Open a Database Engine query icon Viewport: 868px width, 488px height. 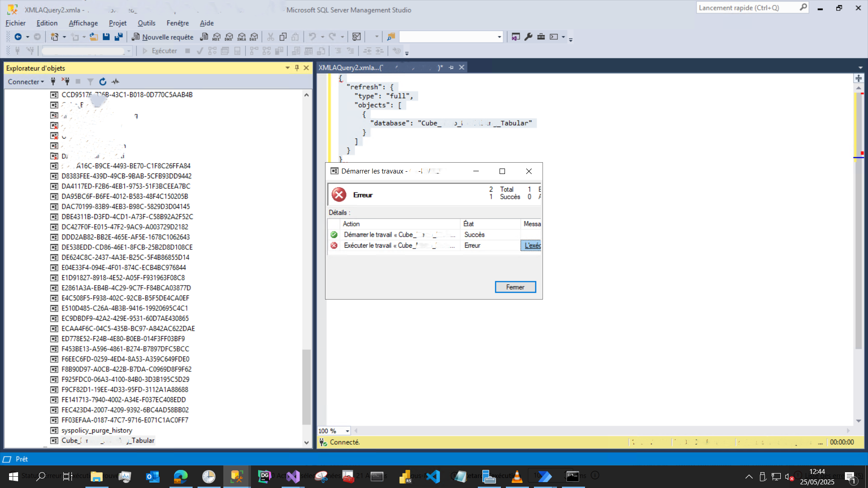click(x=204, y=37)
